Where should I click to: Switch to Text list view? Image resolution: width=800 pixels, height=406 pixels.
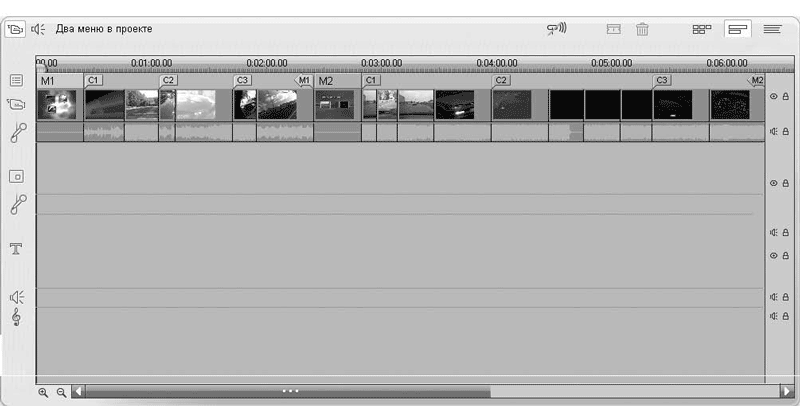772,29
